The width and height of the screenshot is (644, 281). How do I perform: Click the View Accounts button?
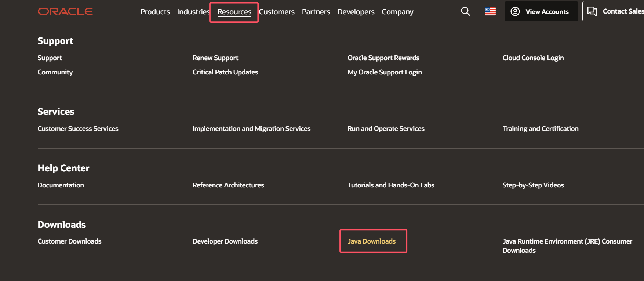(541, 11)
